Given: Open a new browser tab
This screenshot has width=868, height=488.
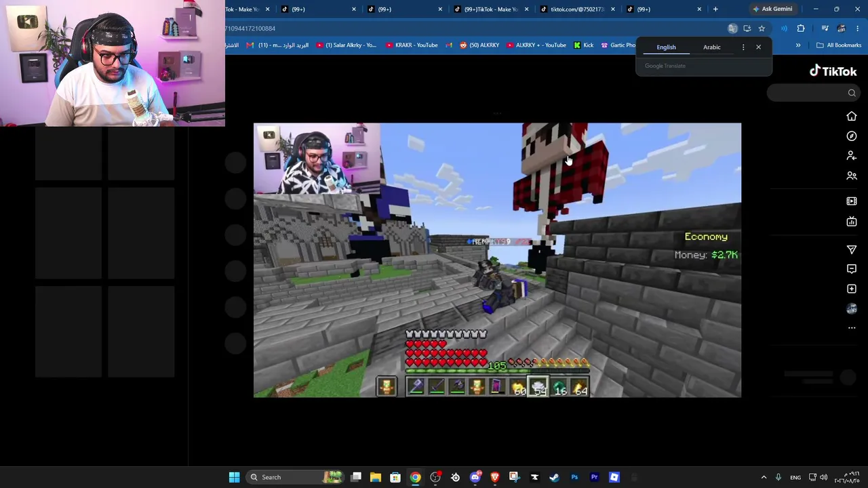Looking at the screenshot, I should 715,9.
